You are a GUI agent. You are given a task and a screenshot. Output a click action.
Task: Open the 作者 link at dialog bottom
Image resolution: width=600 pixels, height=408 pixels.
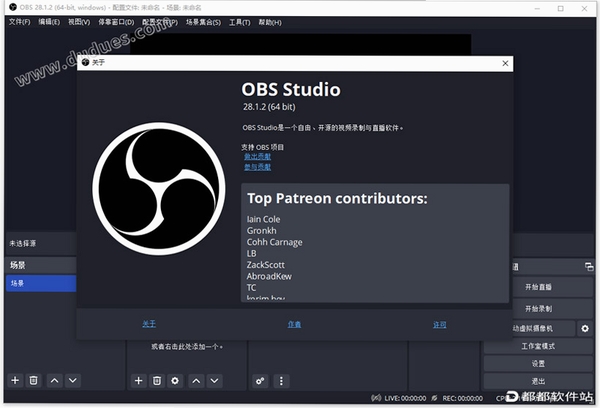click(x=294, y=324)
